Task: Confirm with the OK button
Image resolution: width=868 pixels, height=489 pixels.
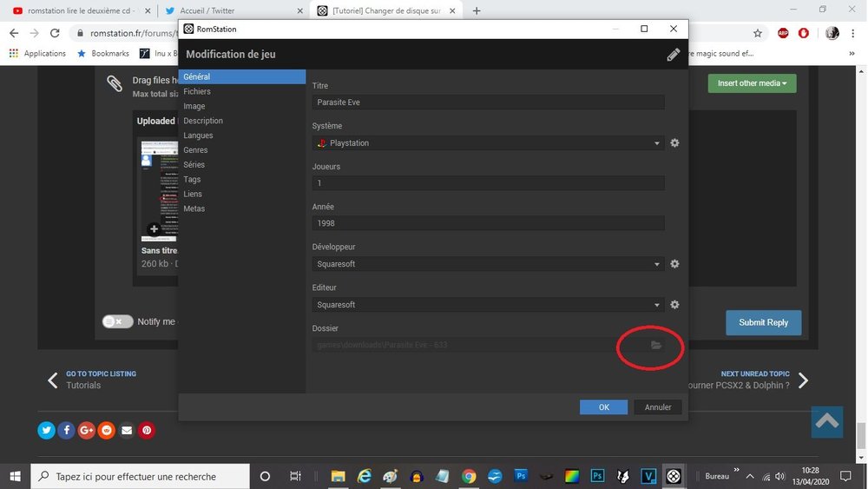Action: (x=603, y=407)
